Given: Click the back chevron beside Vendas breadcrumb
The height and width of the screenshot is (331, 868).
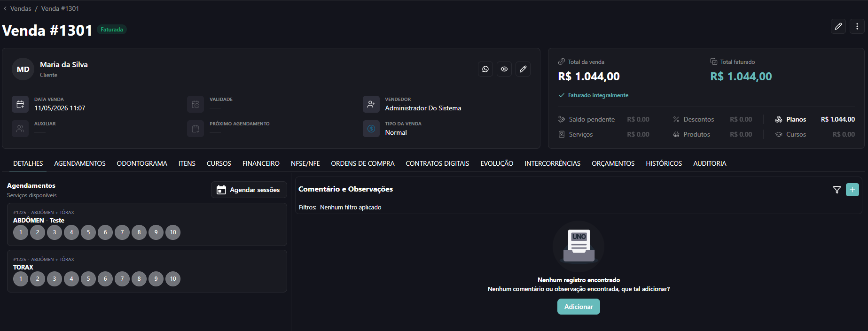Looking at the screenshot, I should 5,8.
